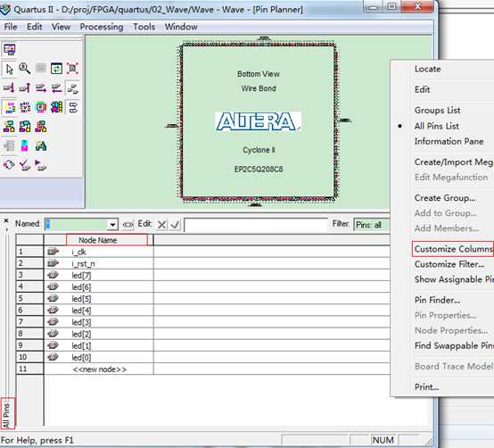
Task: Click the <<new node>> cell
Action: tap(99, 369)
